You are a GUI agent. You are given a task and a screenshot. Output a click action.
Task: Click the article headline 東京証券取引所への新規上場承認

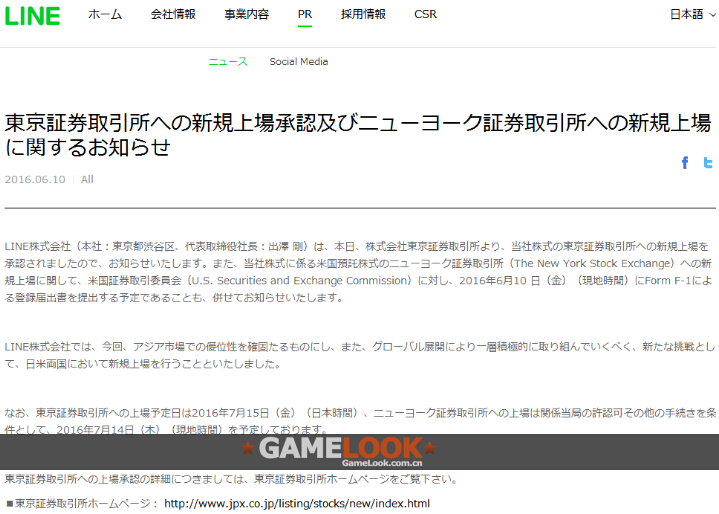click(x=358, y=135)
